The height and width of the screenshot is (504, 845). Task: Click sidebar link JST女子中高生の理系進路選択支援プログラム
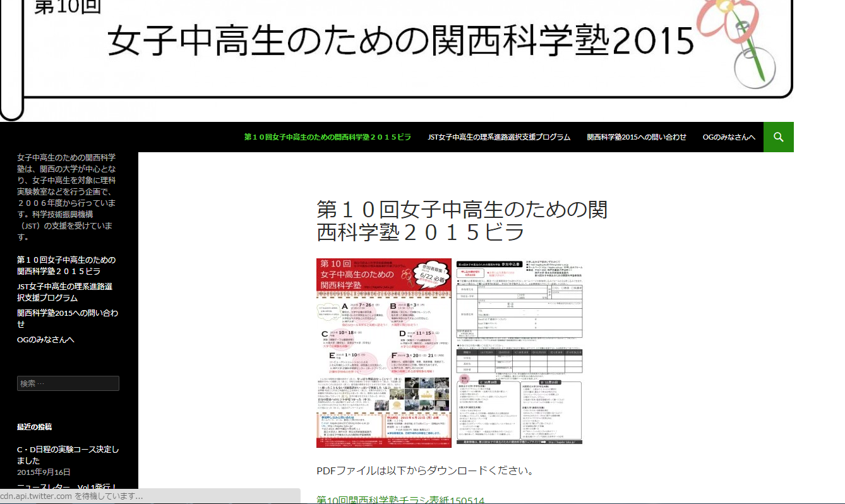click(65, 292)
